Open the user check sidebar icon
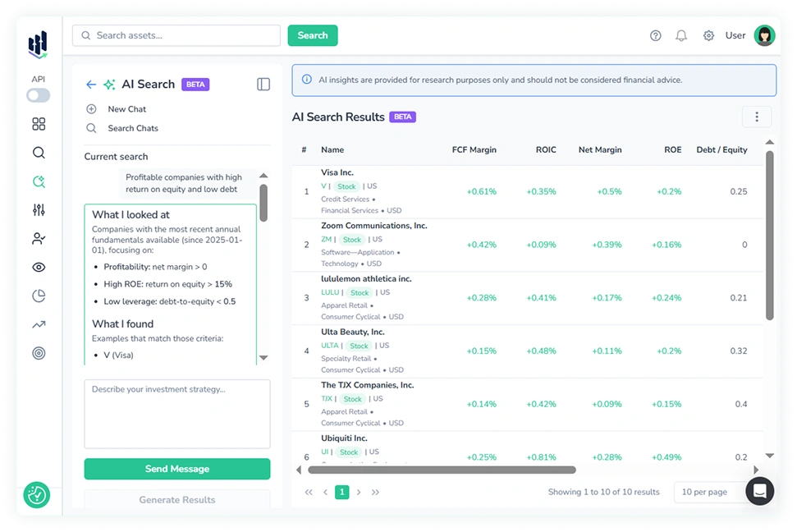Image resolution: width=797 pixels, height=532 pixels. click(39, 239)
